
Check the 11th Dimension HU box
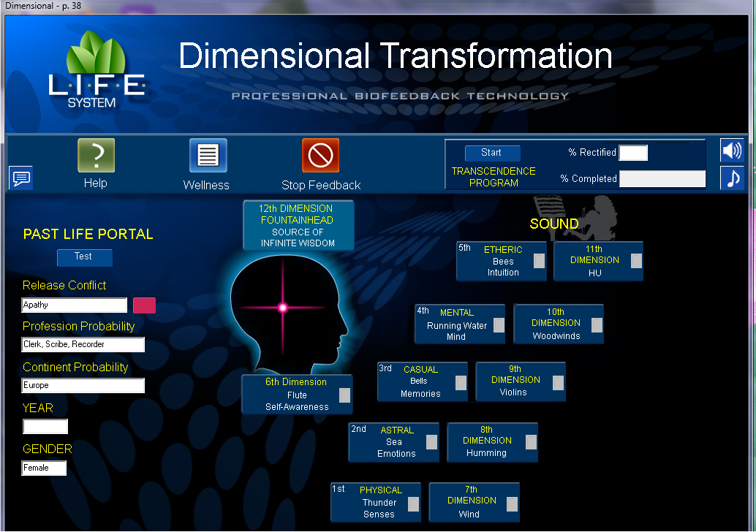pos(636,261)
